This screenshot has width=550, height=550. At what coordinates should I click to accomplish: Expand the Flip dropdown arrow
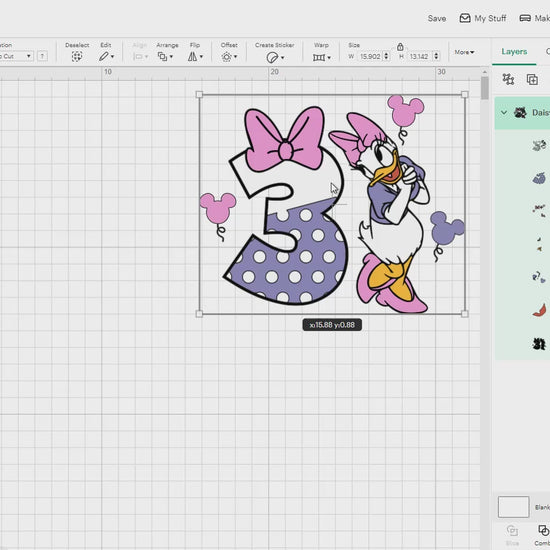coord(201,56)
